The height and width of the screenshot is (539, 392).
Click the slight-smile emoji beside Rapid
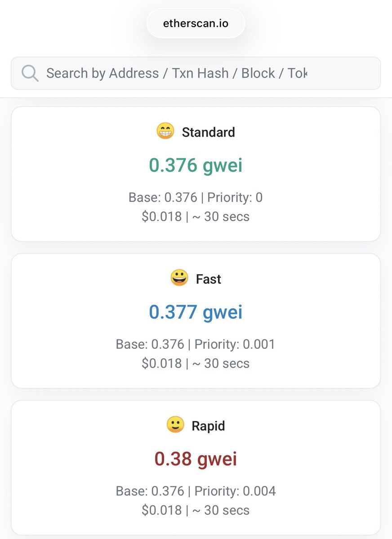[x=175, y=425]
